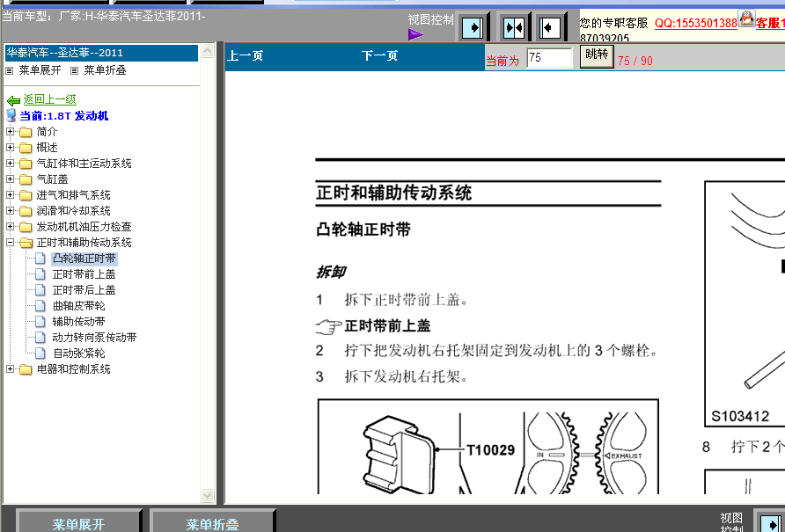Screen dimensions: 785x532
Task: Go to previous page with 上一页
Action: pyautogui.click(x=246, y=55)
